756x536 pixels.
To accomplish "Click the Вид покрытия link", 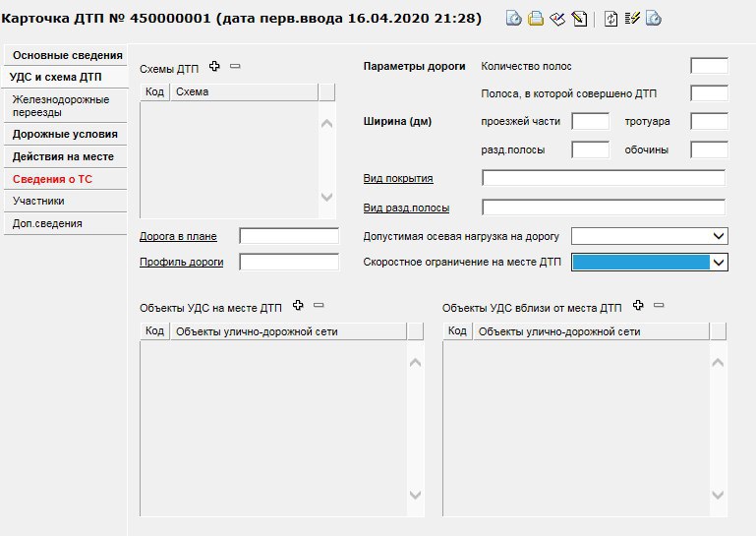I will [x=398, y=179].
